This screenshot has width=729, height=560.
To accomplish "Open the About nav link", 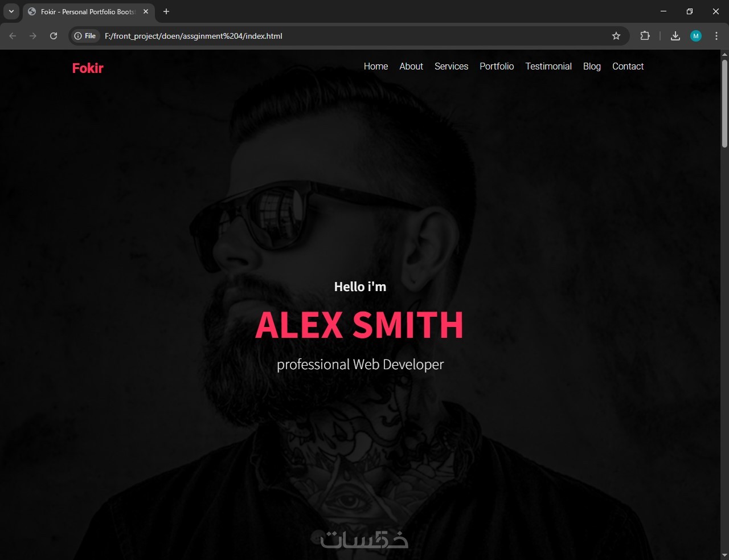I will click(411, 66).
